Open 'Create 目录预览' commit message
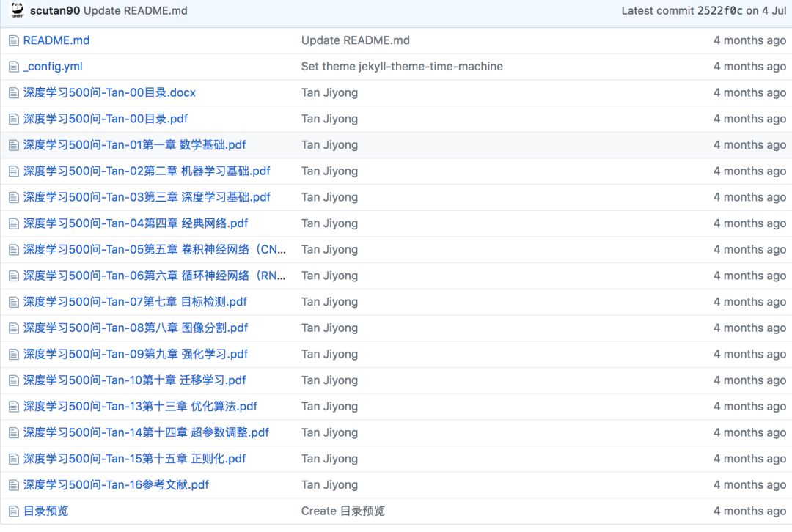Viewport: 792px width, 532px height. point(343,511)
